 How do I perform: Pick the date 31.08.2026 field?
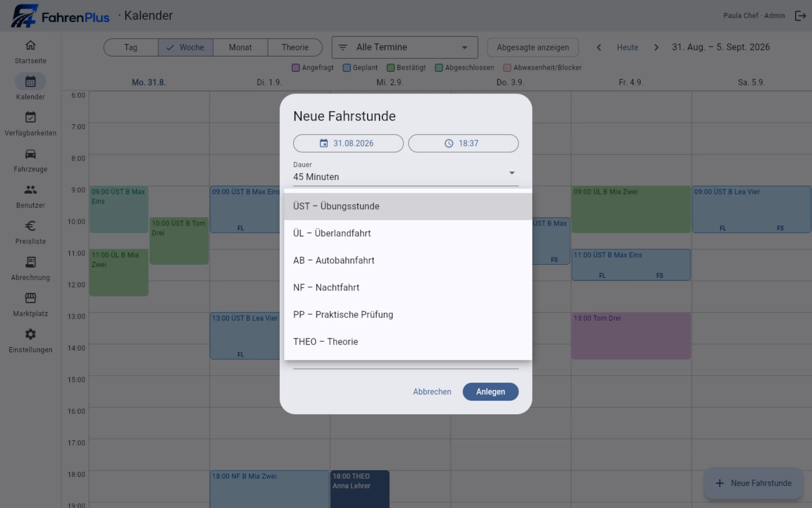click(348, 143)
